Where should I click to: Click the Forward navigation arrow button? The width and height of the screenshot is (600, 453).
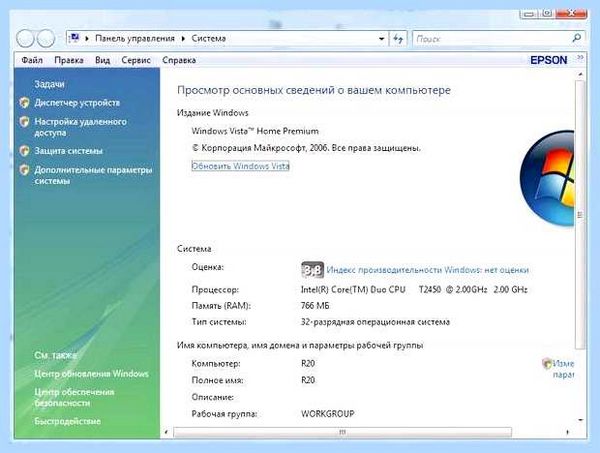click(46, 39)
